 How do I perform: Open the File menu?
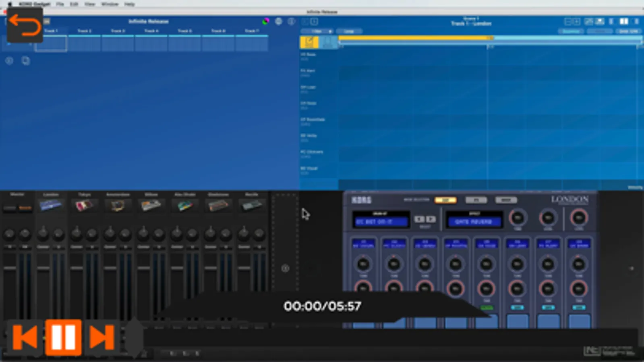click(60, 4)
